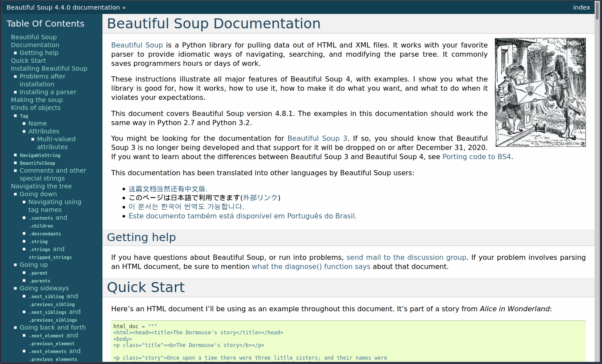
Task: Open Multi-valued attributes sidebar entry
Action: click(56, 143)
